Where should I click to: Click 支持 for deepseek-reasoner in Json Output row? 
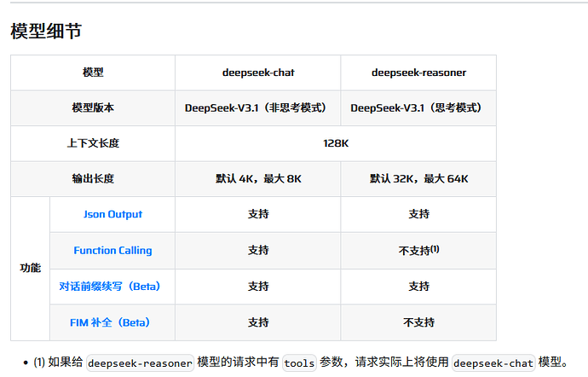418,214
